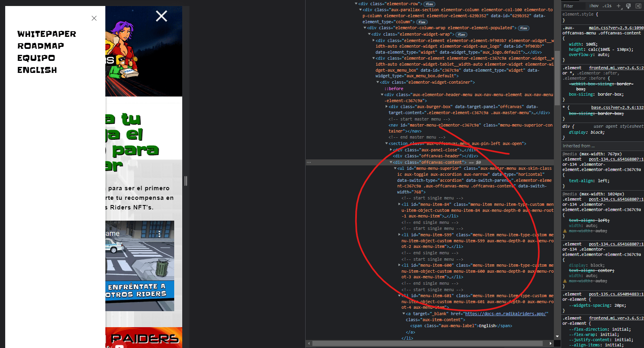
Task: Expand the aux-burger-box div
Action: 386,107
